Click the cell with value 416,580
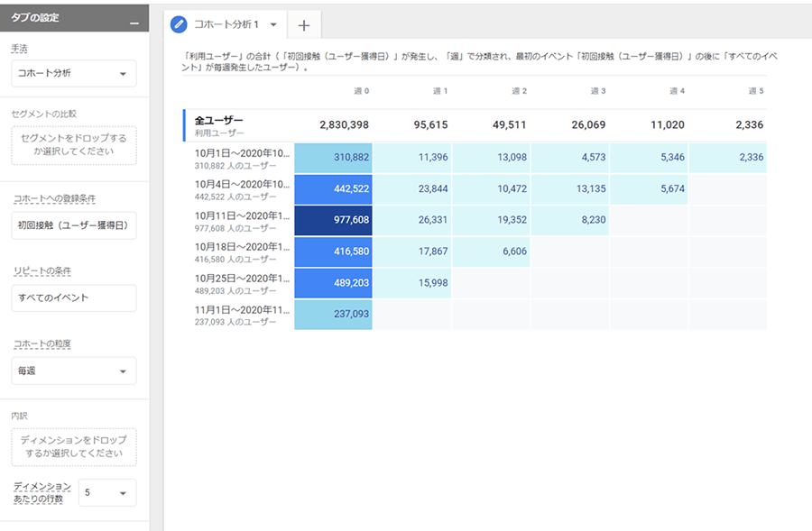Image resolution: width=812 pixels, height=531 pixels. [x=334, y=252]
